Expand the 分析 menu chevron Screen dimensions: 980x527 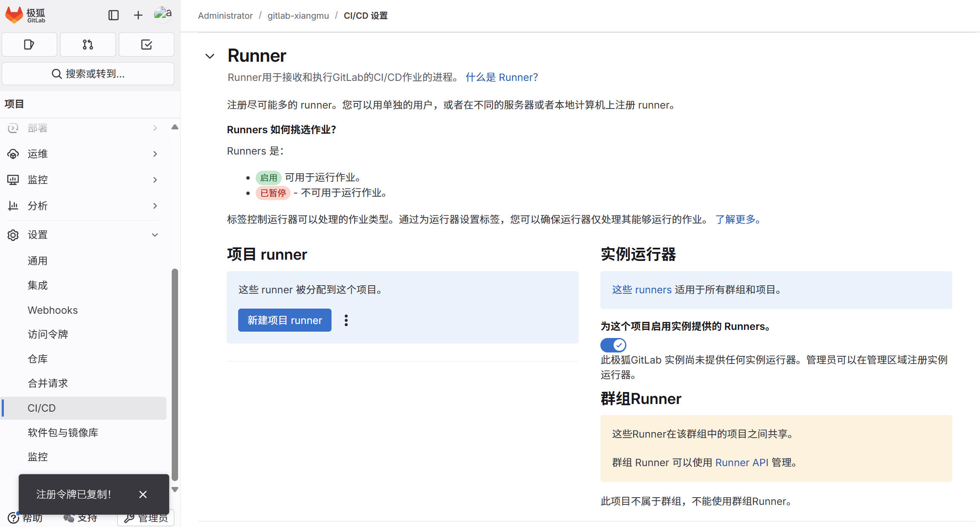pyautogui.click(x=155, y=206)
